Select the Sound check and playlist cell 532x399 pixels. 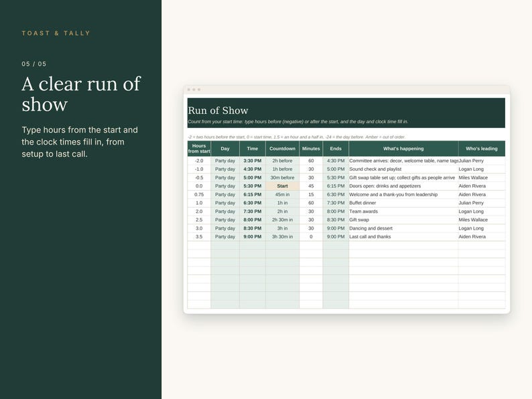pos(403,169)
